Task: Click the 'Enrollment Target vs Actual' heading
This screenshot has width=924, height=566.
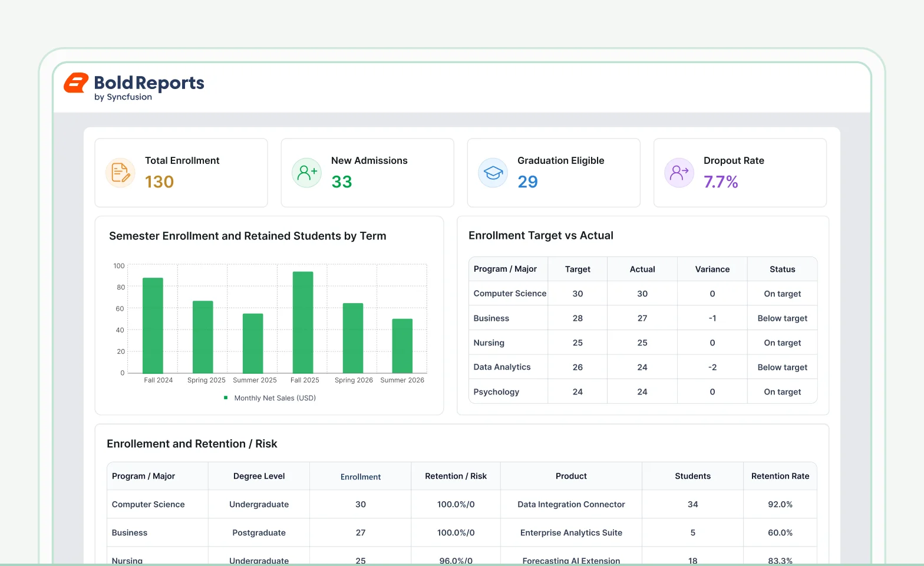Action: (x=541, y=235)
